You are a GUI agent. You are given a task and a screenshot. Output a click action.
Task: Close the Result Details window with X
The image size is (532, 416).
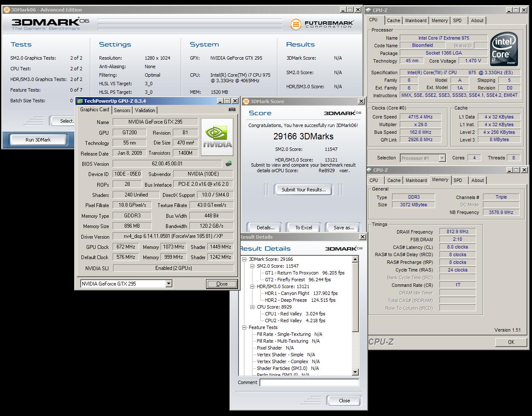[363, 237]
